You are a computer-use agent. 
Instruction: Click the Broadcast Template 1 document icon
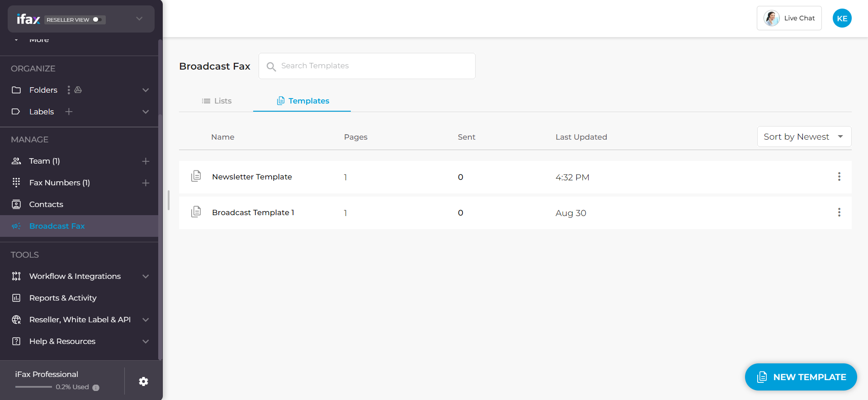(196, 212)
